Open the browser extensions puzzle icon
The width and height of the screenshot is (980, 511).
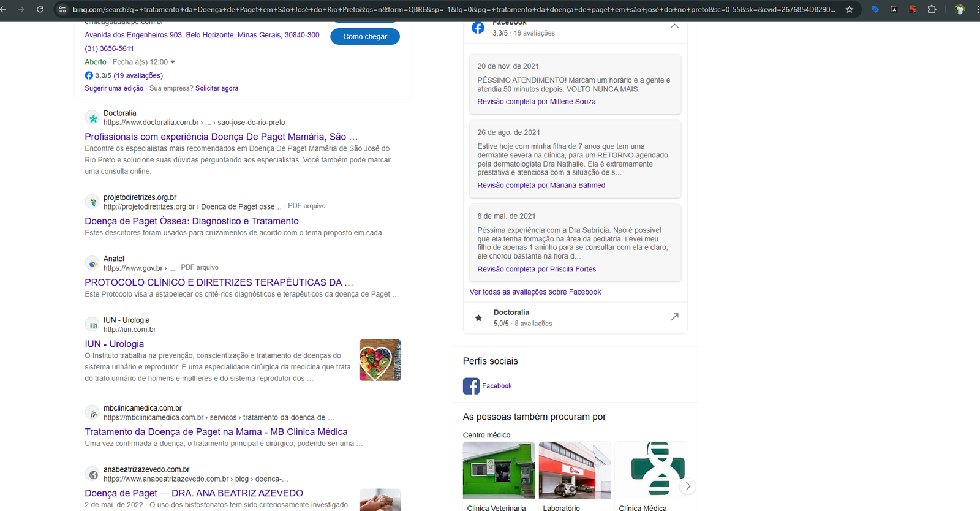pyautogui.click(x=932, y=9)
